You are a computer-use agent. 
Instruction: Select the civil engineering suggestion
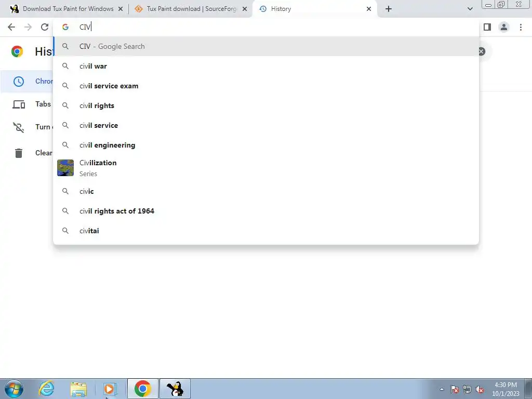pyautogui.click(x=266, y=145)
